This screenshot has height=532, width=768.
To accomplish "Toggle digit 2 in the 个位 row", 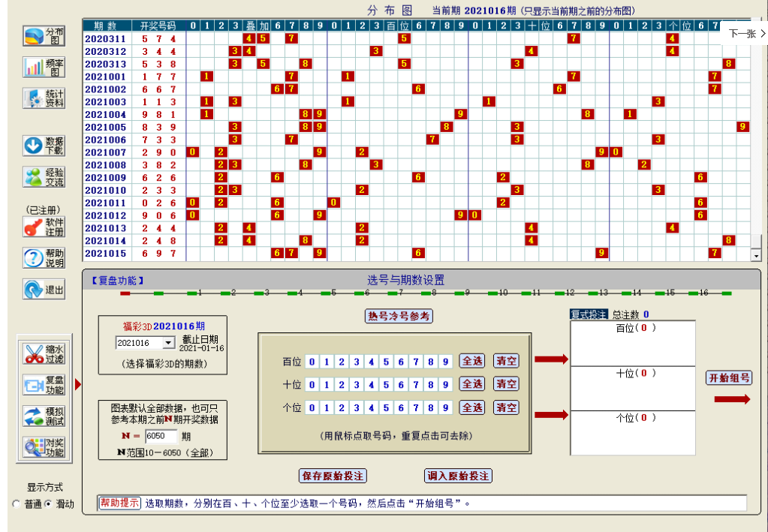I will 342,407.
